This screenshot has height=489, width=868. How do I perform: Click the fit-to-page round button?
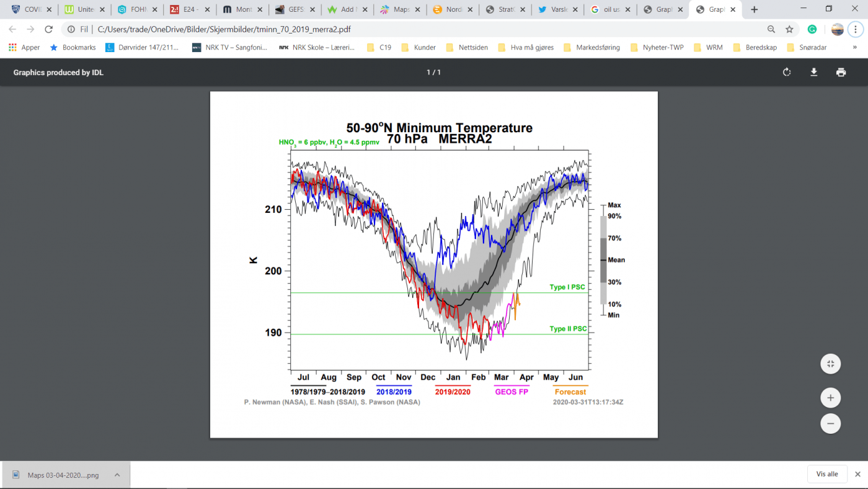coord(830,364)
